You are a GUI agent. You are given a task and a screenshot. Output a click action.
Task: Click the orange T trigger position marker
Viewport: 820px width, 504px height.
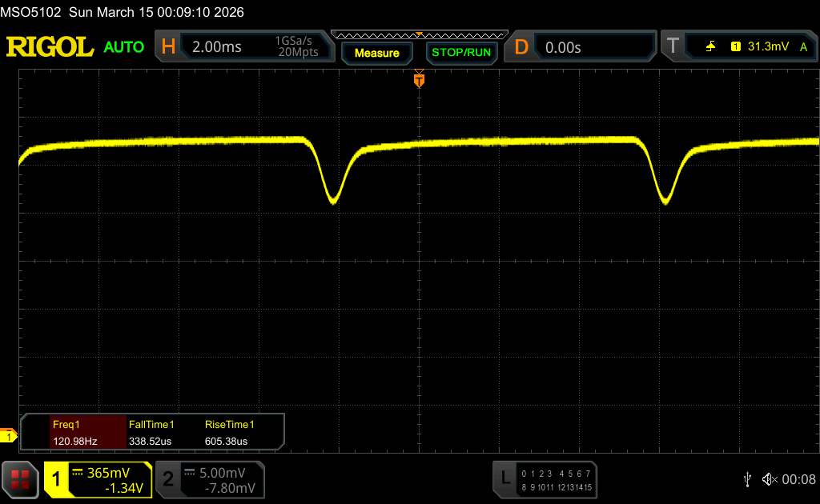tap(418, 80)
